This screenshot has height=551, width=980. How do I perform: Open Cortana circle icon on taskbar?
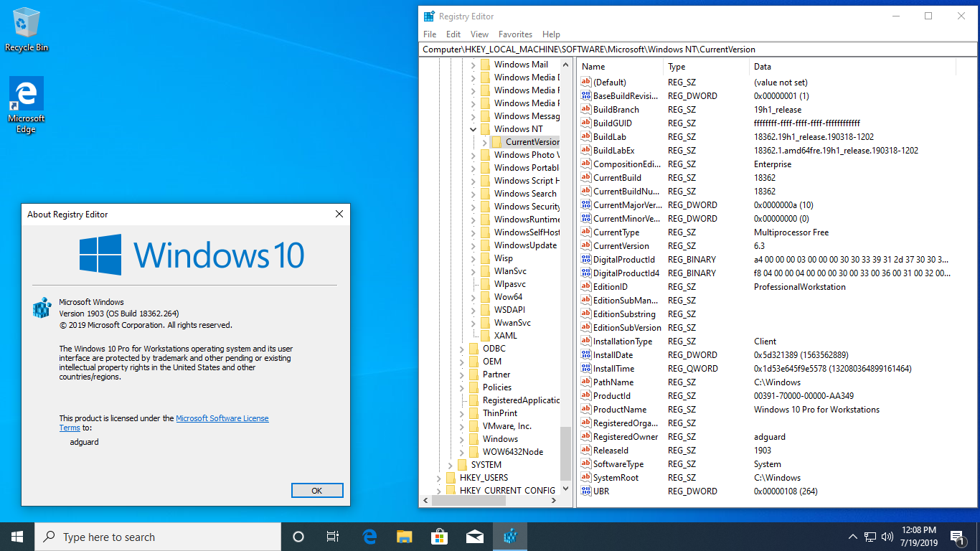pos(298,537)
